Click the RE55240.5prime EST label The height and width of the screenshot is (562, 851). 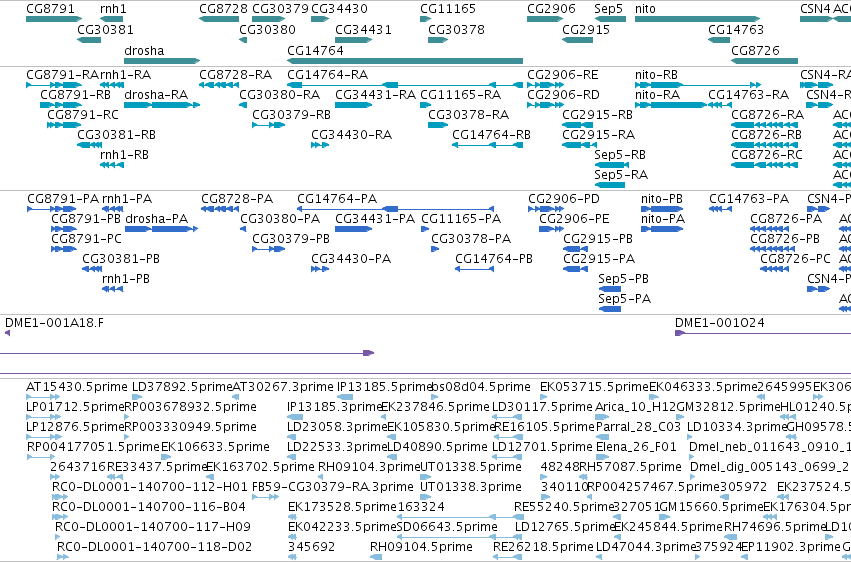coord(564,507)
